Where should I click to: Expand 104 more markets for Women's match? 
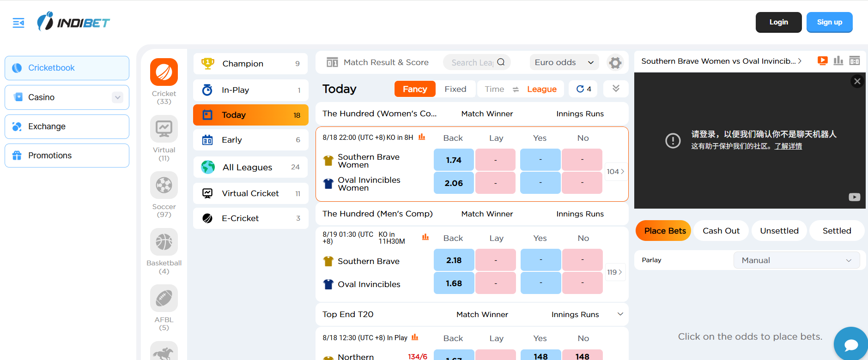[x=615, y=172]
